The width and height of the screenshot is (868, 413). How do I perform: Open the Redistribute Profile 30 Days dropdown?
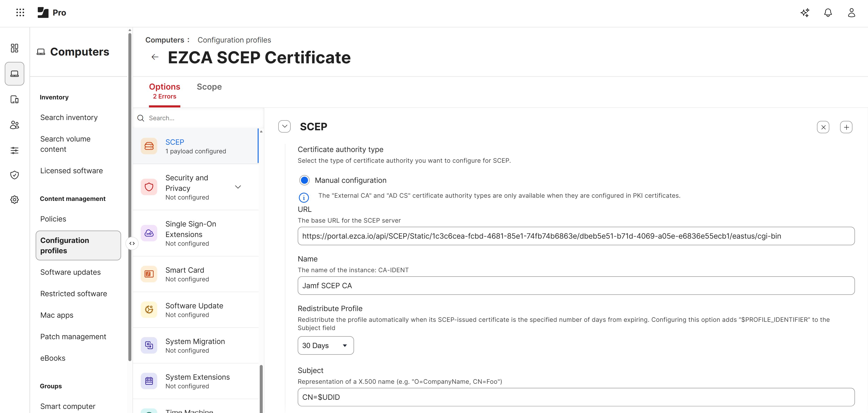pos(325,345)
